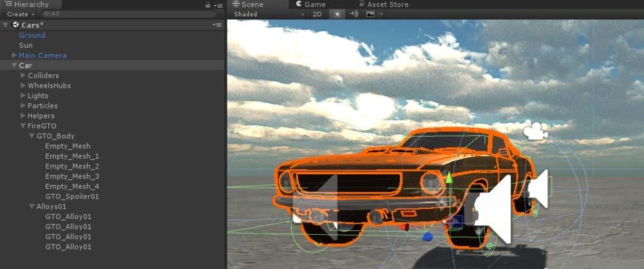The width and height of the screenshot is (644, 269).
Task: Click the Unity logo beside Cars scene
Action: 15,25
